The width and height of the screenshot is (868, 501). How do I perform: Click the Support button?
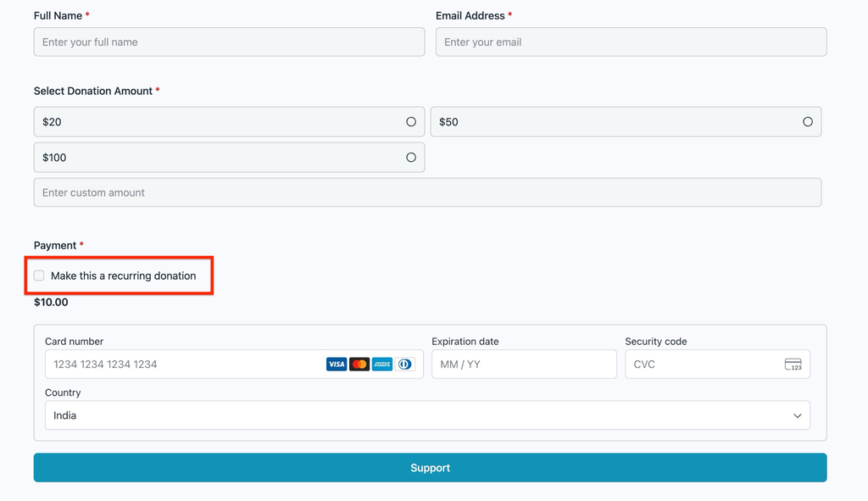coord(430,468)
